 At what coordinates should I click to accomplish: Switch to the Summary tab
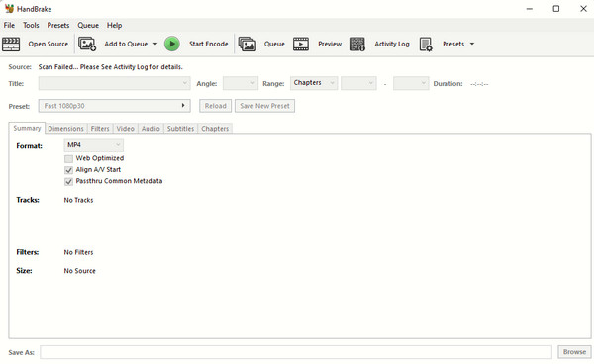pos(27,128)
